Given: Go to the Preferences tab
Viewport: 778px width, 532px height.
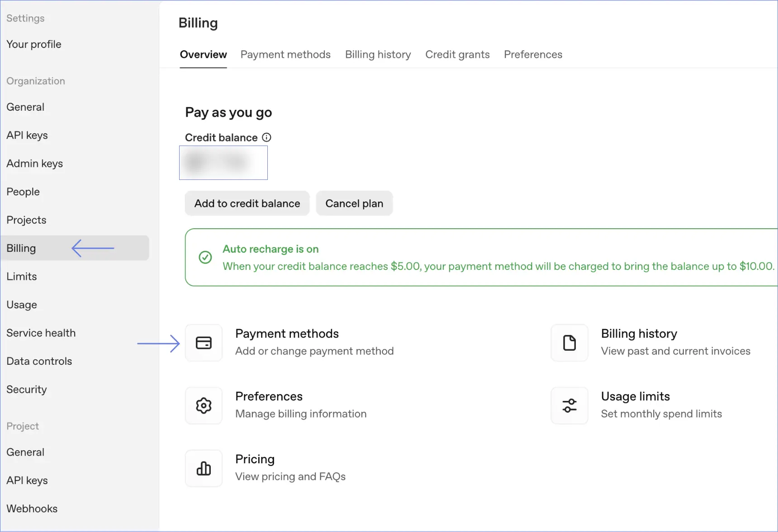Looking at the screenshot, I should coord(533,55).
